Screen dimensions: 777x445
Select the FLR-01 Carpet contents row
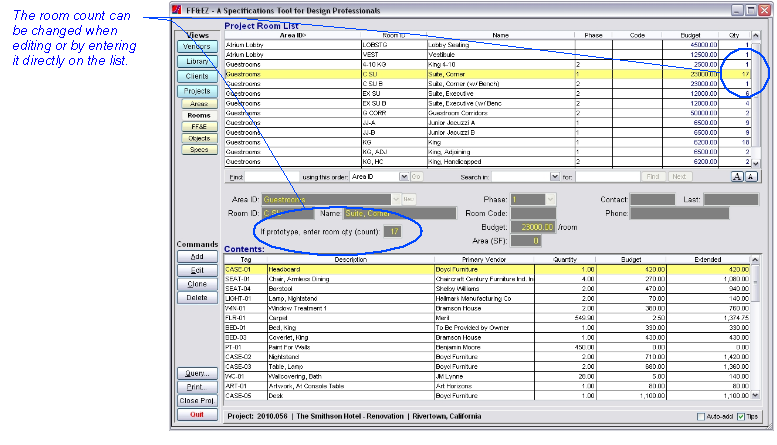[488, 318]
